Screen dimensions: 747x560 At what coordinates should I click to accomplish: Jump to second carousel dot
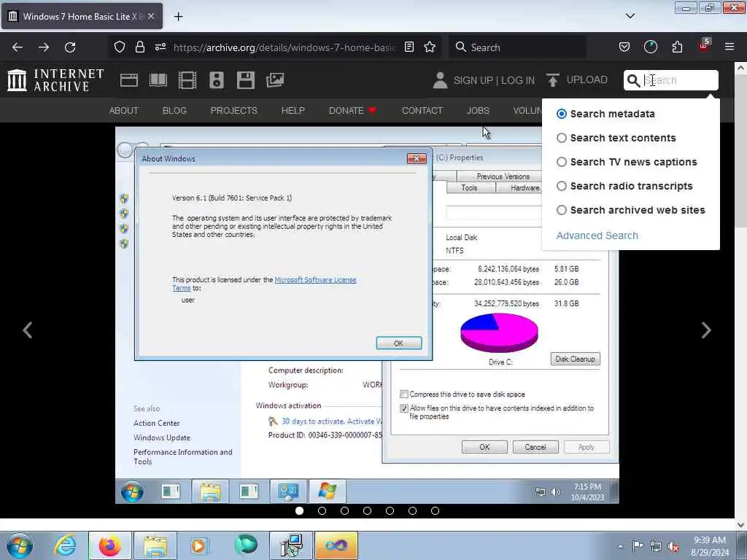tap(322, 510)
